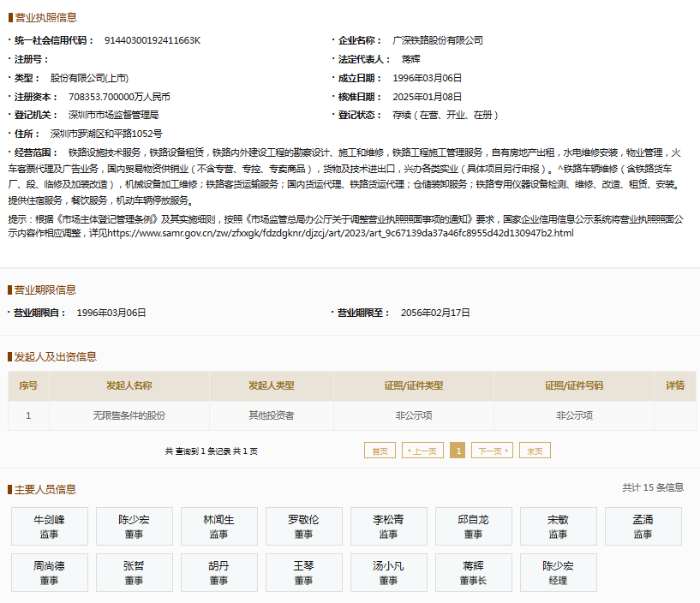Click approval date 2025年01月08日

coord(427,97)
